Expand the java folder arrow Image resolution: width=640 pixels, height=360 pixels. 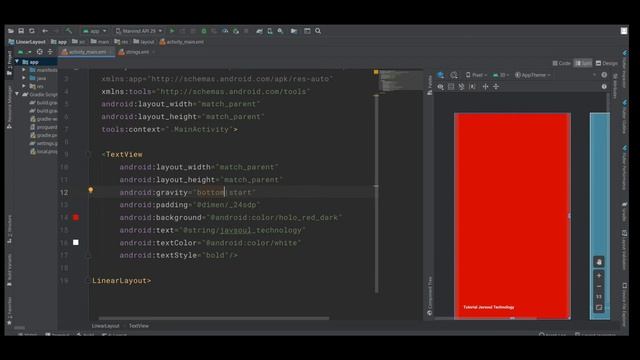point(24,78)
